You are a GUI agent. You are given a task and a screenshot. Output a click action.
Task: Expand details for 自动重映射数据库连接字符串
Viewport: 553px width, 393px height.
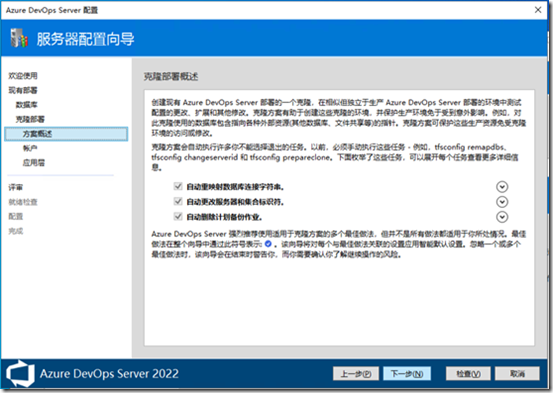[x=502, y=187]
